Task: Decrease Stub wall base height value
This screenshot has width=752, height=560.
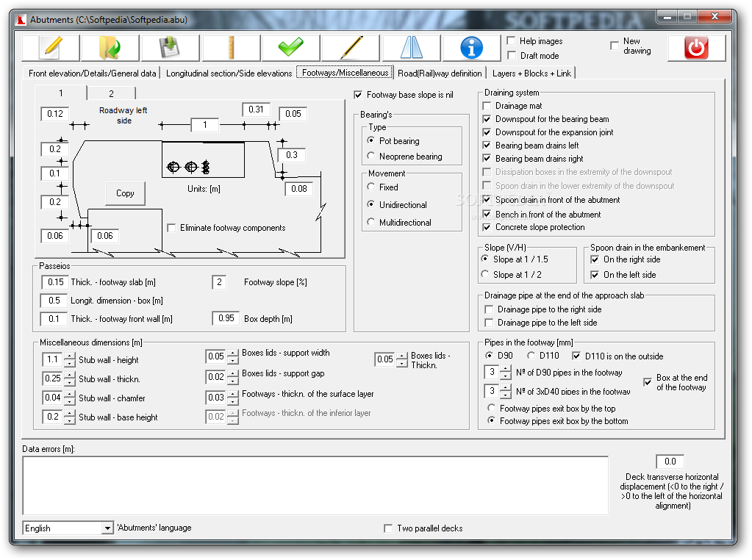Action: pyautogui.click(x=70, y=420)
